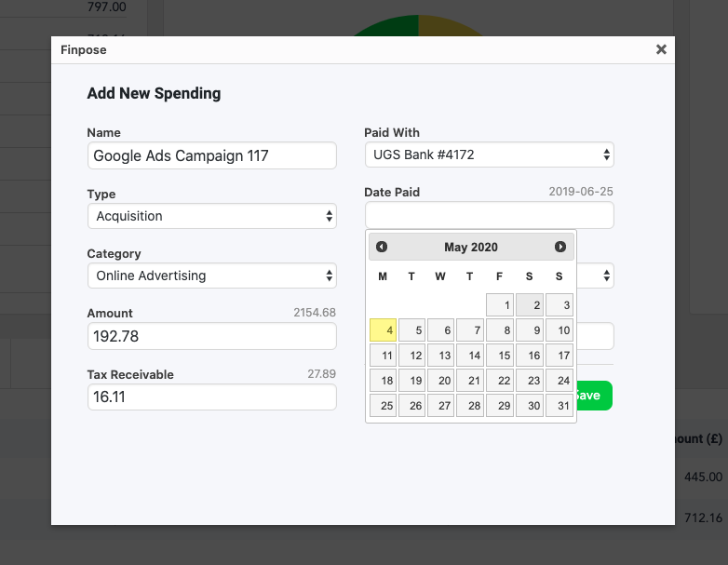Screen dimensions: 728x565
Task: Go to previous month in calendar
Action: pos(382,247)
